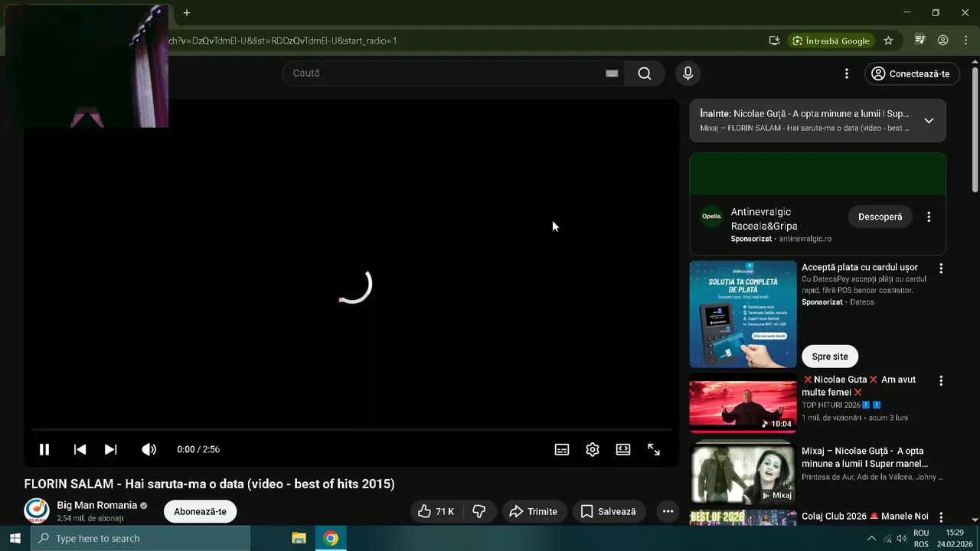
Task: Open Chrome media control icon
Action: (x=920, y=40)
